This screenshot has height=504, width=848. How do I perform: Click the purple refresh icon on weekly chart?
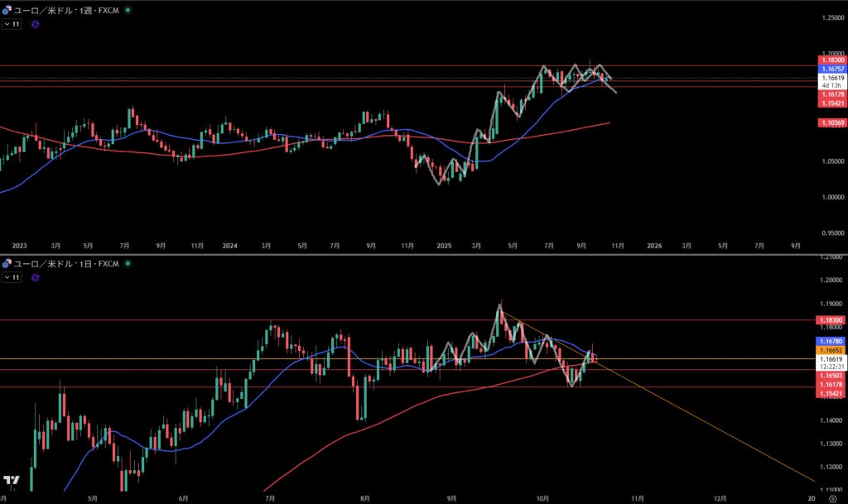pyautogui.click(x=35, y=25)
